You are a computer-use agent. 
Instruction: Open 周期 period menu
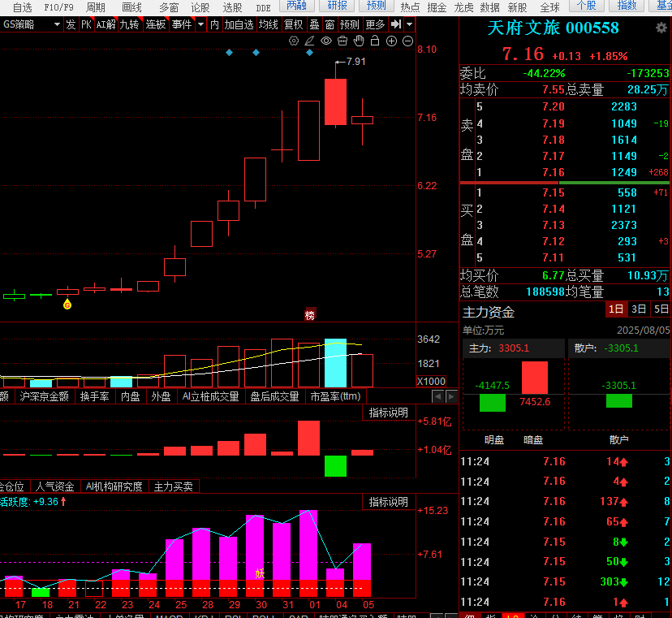[x=96, y=6]
